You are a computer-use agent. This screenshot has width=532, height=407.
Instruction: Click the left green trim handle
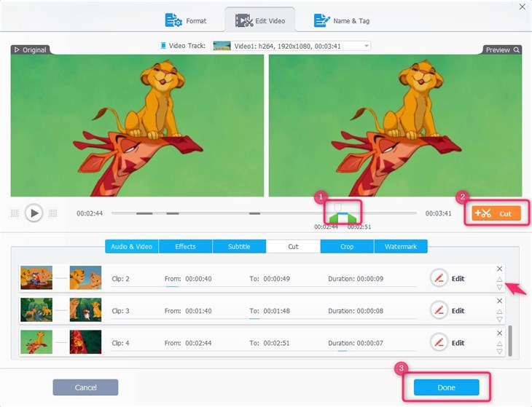334,218
